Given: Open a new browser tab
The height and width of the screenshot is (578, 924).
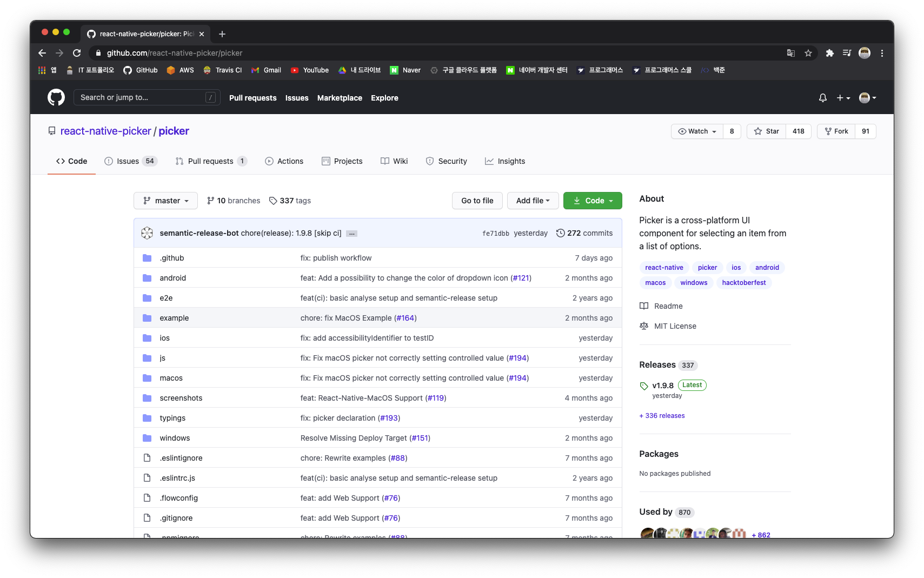Looking at the screenshot, I should pos(222,34).
